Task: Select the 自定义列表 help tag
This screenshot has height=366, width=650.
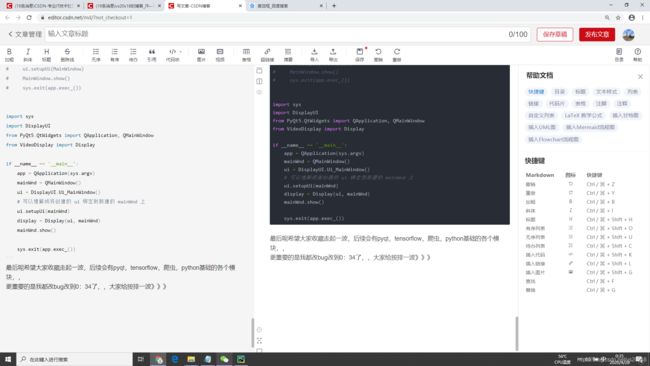Action: click(x=541, y=115)
